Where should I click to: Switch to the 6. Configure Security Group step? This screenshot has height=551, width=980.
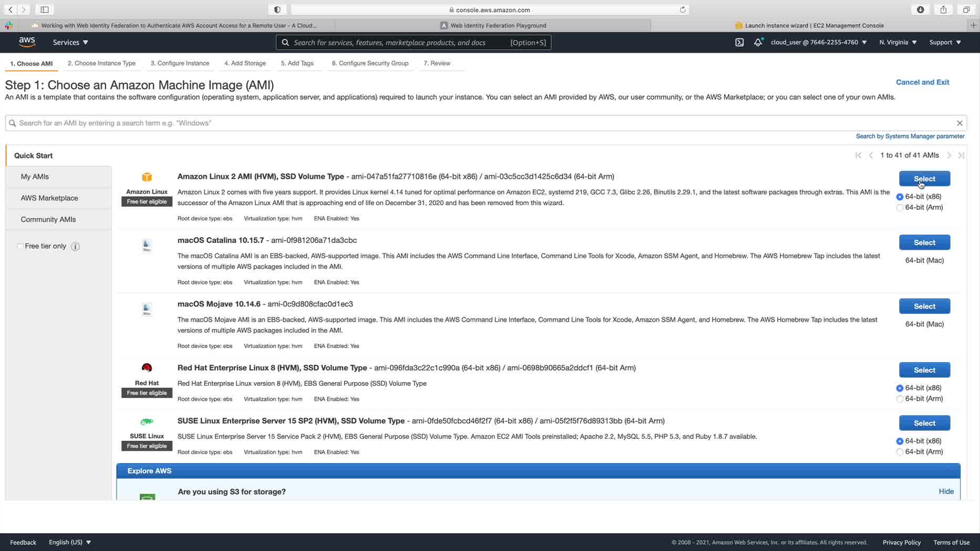click(x=370, y=63)
